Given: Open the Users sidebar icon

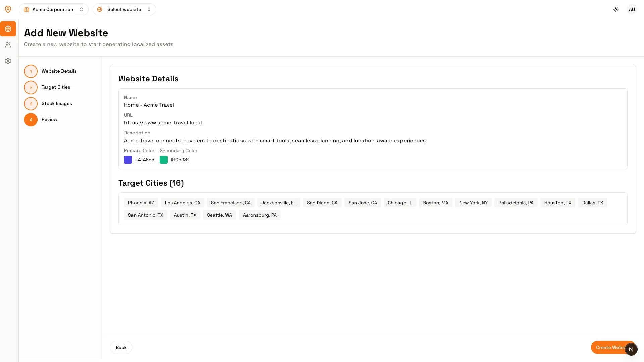Looking at the screenshot, I should (x=8, y=45).
